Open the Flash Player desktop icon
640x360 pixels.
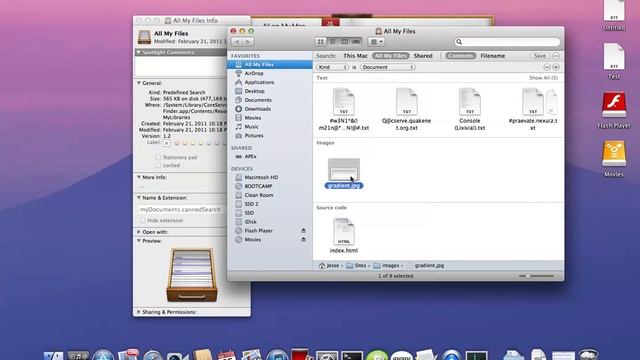614,110
